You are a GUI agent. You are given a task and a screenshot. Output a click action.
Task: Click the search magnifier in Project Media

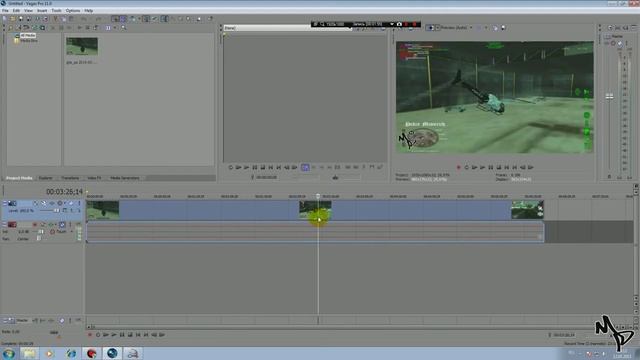click(x=123, y=28)
